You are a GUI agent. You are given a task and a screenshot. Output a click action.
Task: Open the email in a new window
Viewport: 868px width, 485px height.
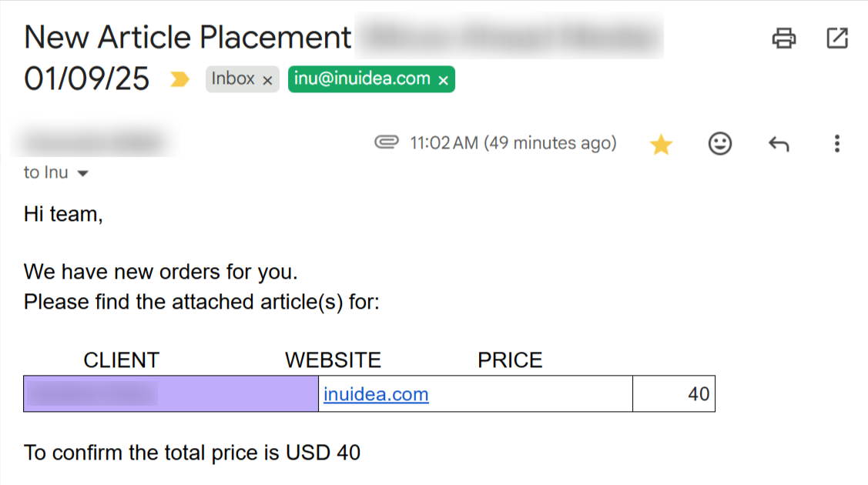[836, 38]
